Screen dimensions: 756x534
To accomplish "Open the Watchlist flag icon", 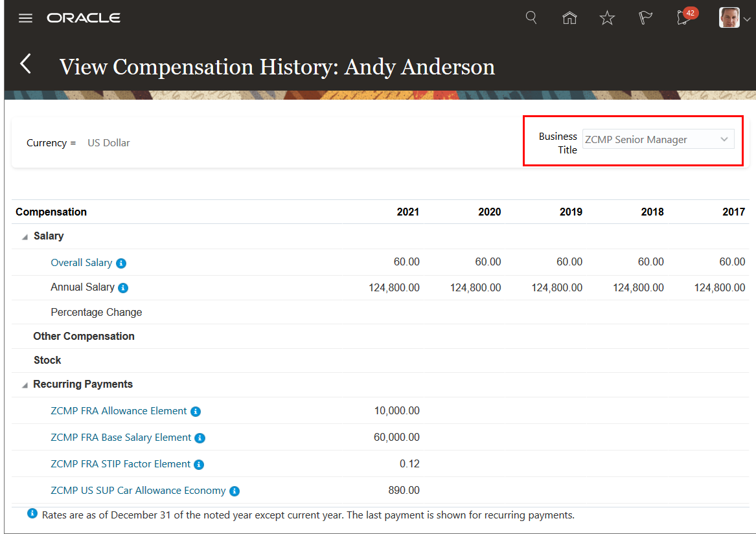I will 645,18.
